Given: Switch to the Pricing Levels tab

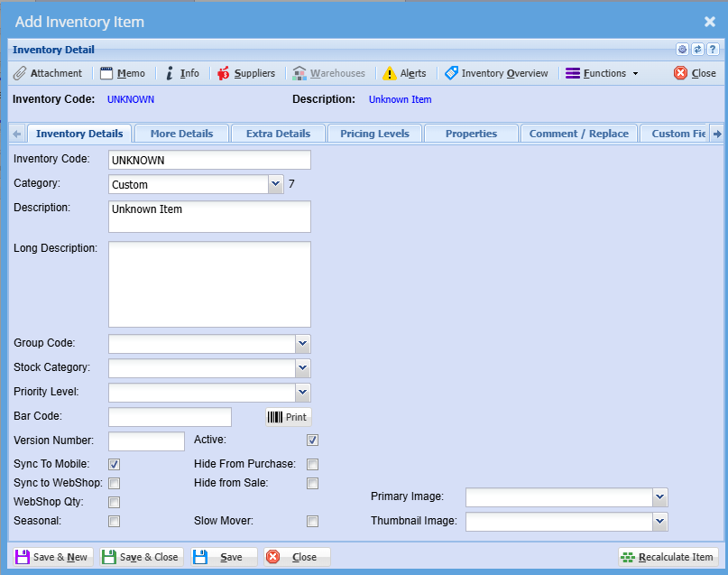Looking at the screenshot, I should coord(374,134).
